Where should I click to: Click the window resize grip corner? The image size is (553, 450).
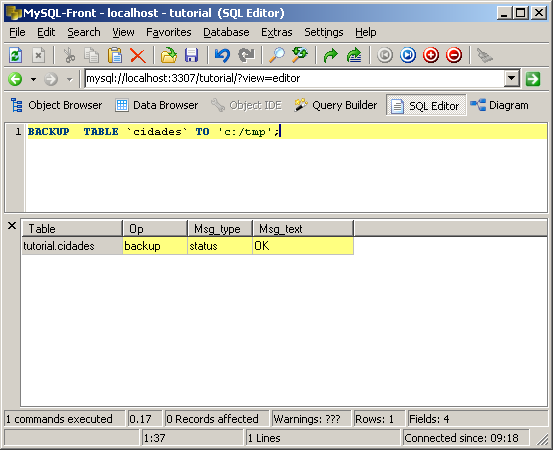coord(542,439)
